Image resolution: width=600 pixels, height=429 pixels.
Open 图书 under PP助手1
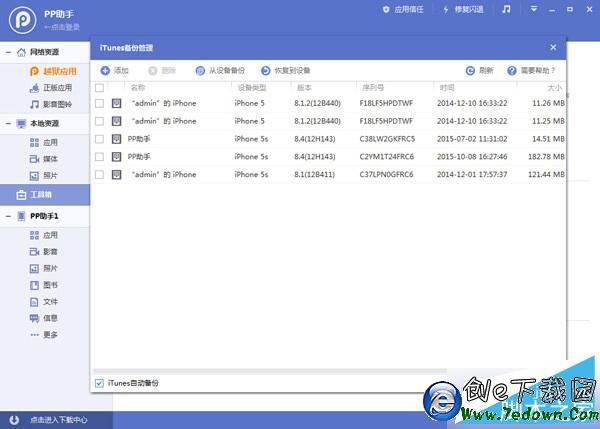tap(44, 285)
